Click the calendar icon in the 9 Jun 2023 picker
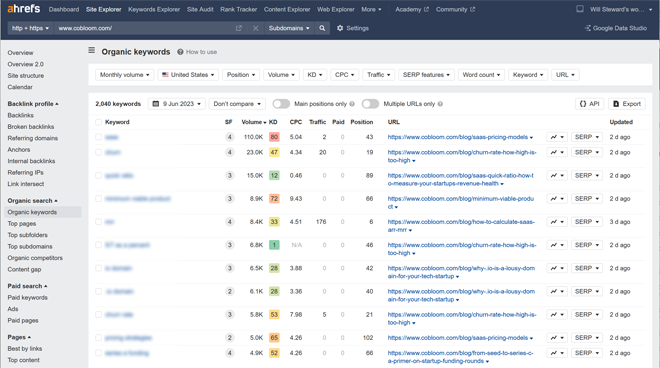 (156, 104)
